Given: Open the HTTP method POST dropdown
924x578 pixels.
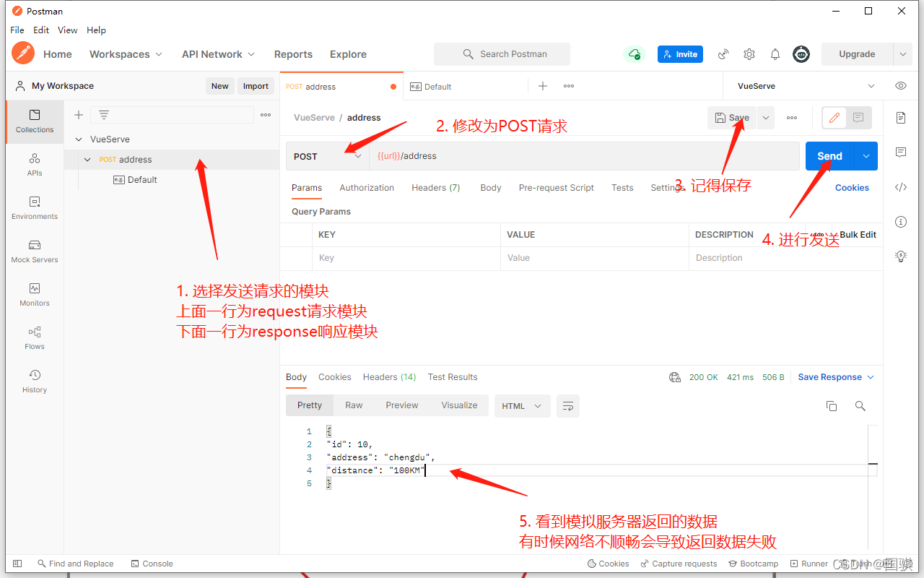Looking at the screenshot, I should point(328,156).
